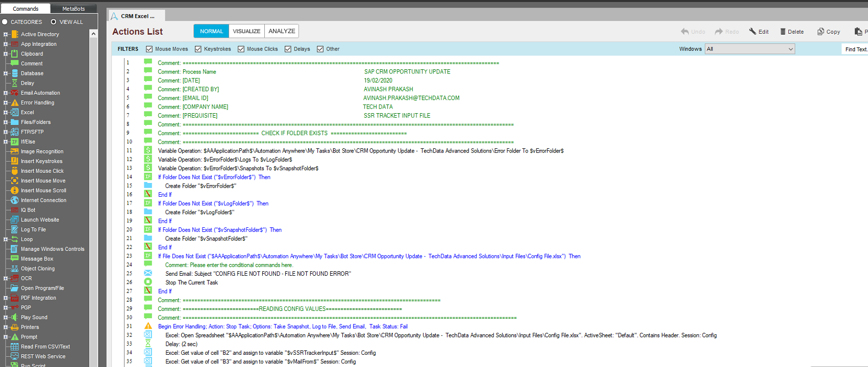Click the Copy icon in toolbar
The width and height of the screenshot is (868, 367).
(x=821, y=32)
